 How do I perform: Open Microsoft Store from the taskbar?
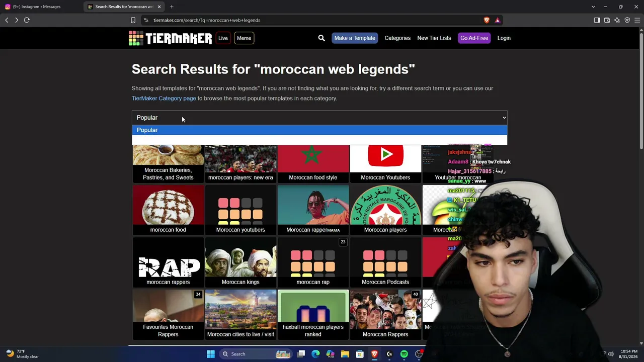click(360, 354)
